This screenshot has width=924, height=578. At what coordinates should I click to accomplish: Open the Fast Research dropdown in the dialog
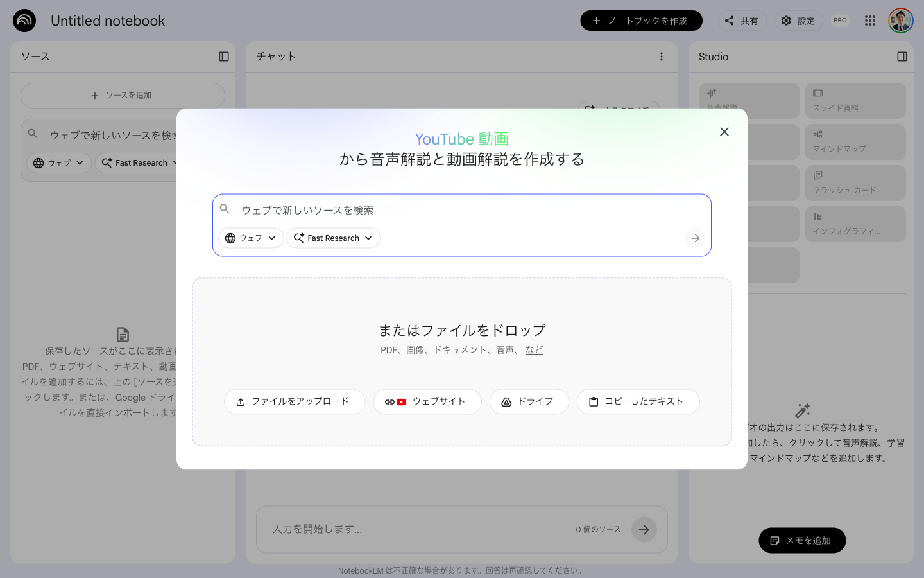point(333,238)
